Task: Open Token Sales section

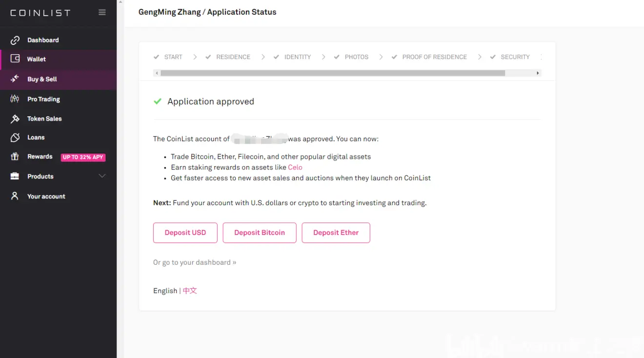Action: [44, 119]
